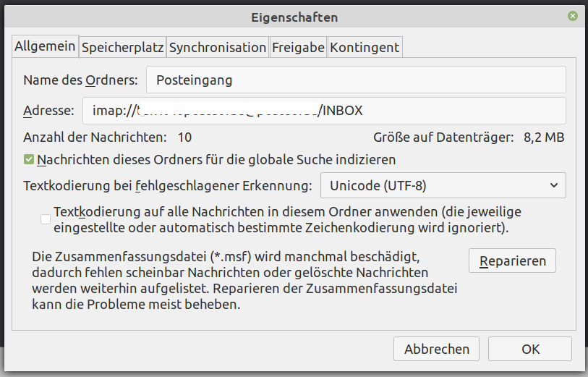Close the Eigenschaften dialog with the X icon
588x377 pixels.
573,16
